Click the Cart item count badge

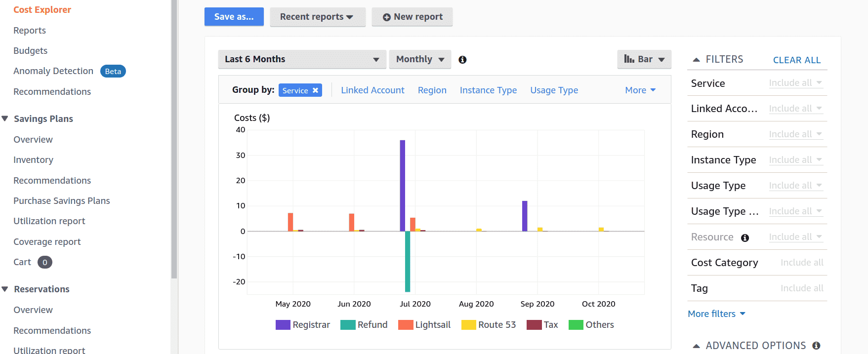tap(45, 262)
